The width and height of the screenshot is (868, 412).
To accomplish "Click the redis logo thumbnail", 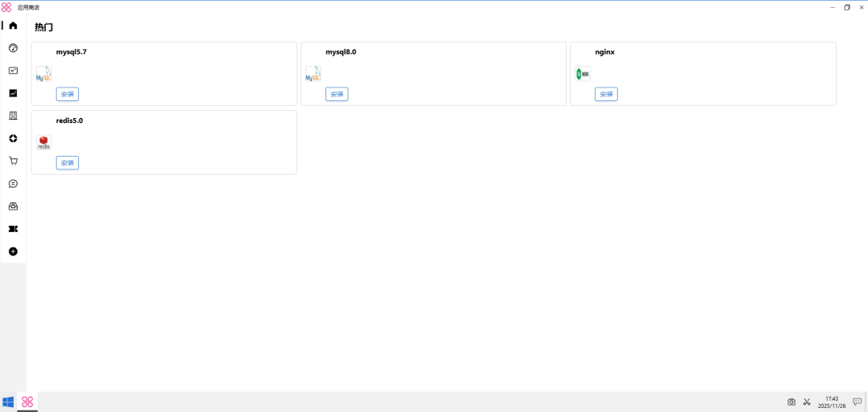I will coord(43,143).
